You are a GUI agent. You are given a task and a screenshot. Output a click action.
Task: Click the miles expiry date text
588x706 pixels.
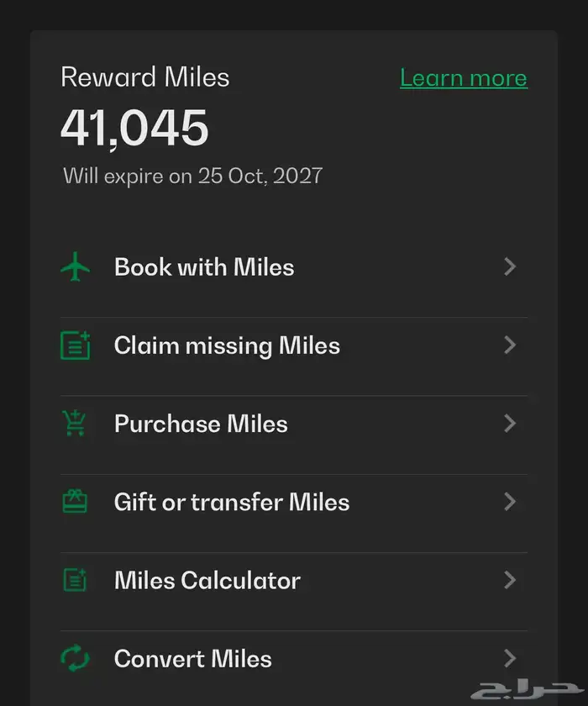click(x=192, y=176)
